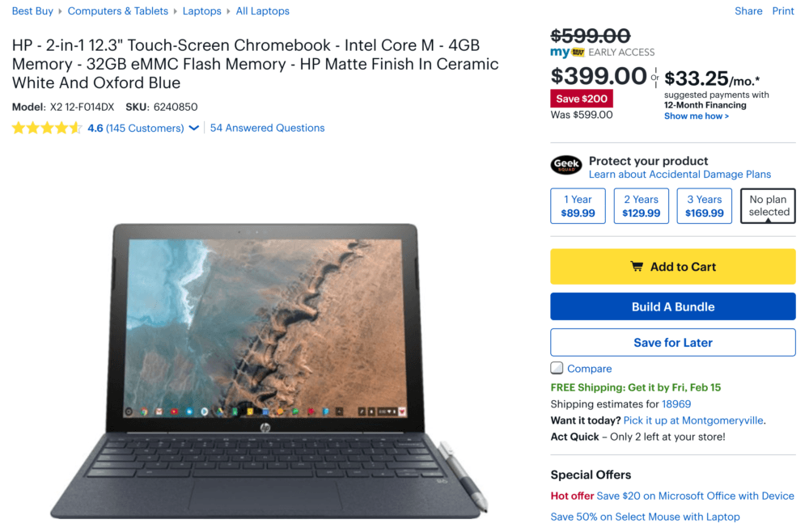Go to Computers & Tablets breadcrumb
Image resolution: width=809 pixels, height=532 pixels.
117,11
